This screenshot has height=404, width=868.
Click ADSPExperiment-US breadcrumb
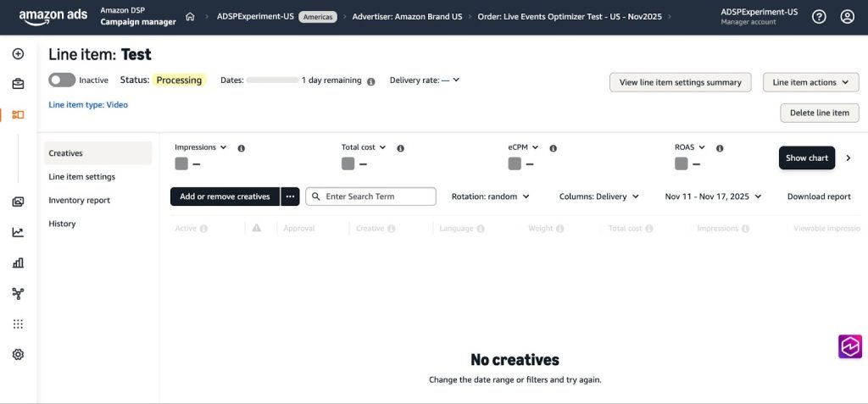[255, 17]
